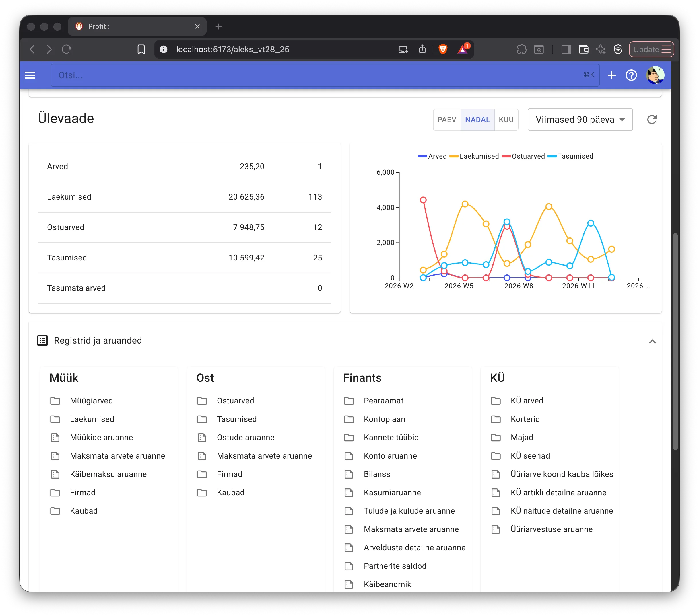
Task: Open Tulude ja kulude aruanne
Action: click(409, 511)
